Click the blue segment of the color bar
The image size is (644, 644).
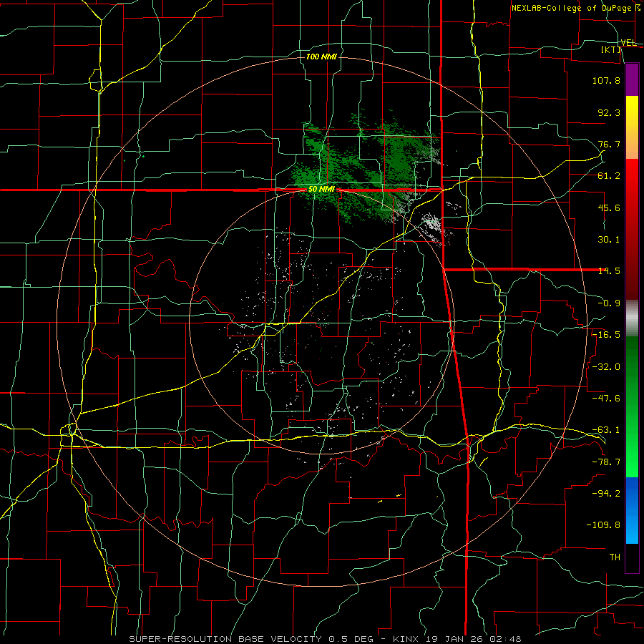click(632, 510)
